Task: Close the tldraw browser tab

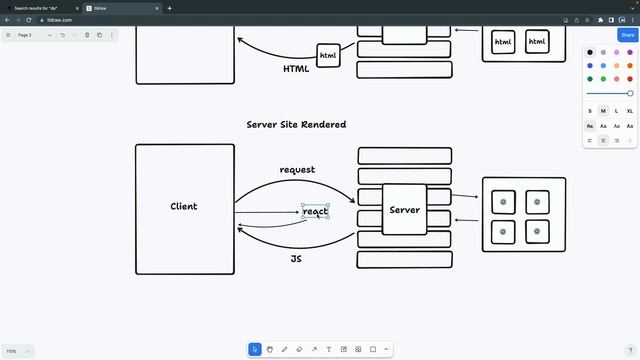Action: click(x=157, y=8)
